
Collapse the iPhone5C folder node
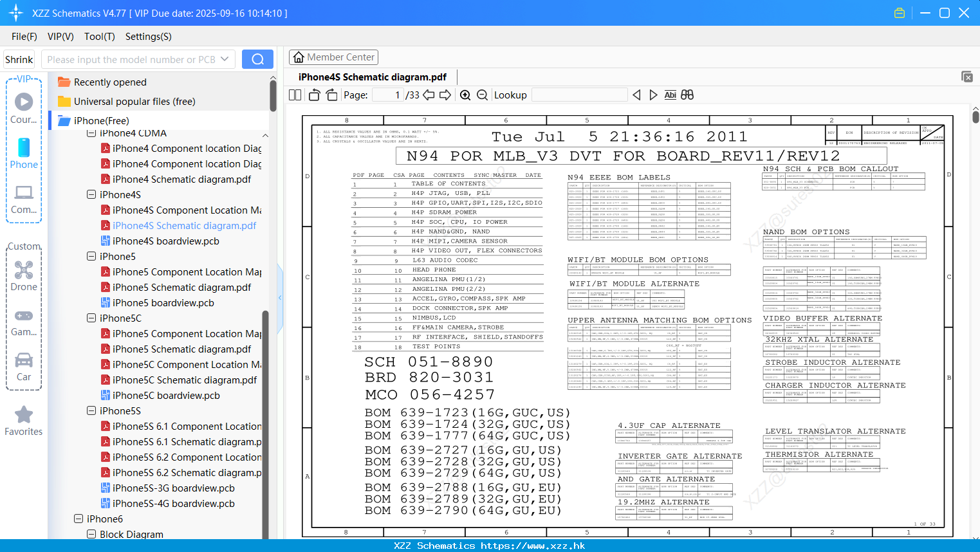pos(91,318)
